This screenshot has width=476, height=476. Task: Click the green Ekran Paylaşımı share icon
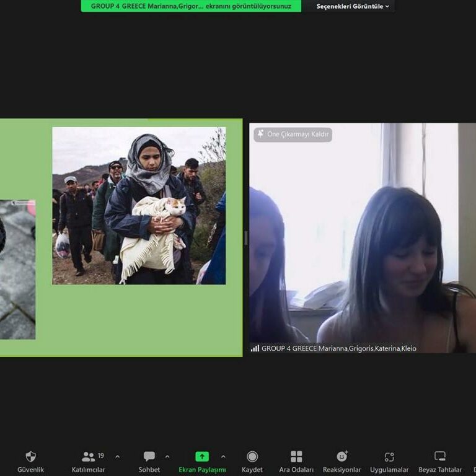(202, 456)
